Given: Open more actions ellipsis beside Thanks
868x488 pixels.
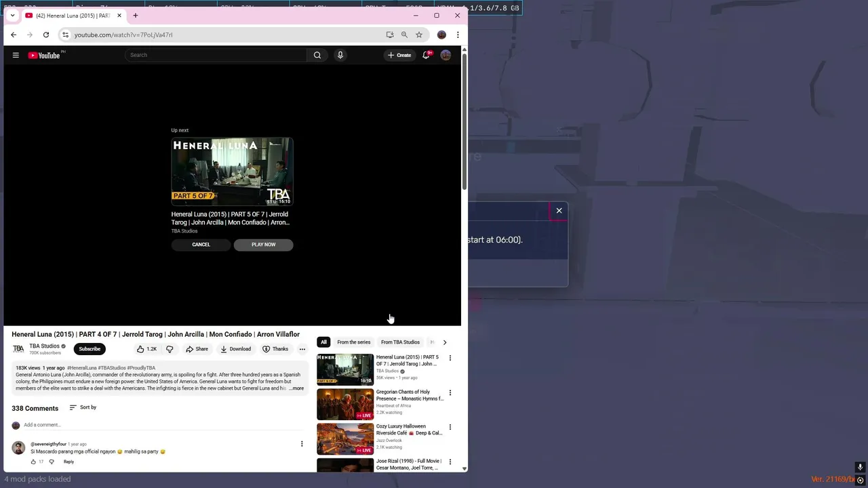Looking at the screenshot, I should [302, 349].
